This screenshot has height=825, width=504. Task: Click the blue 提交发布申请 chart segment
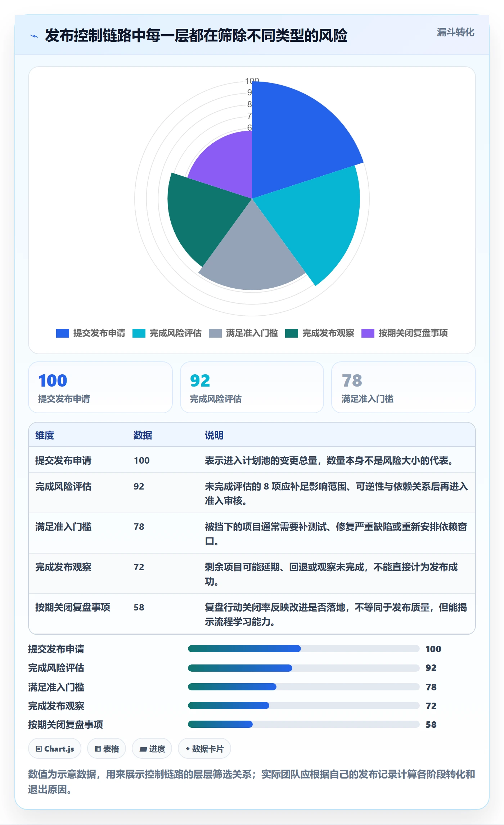point(295,140)
